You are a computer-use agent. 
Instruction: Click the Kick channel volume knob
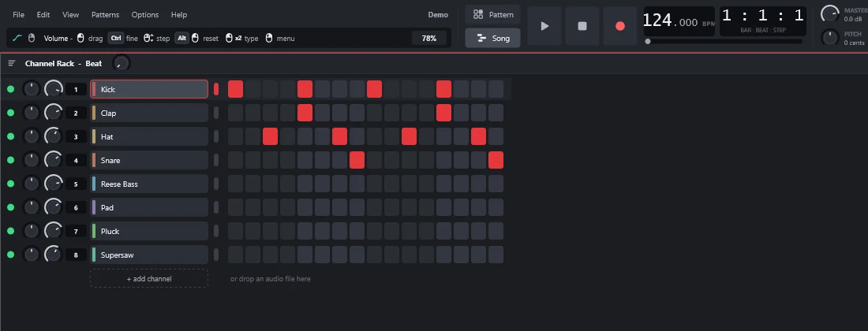coord(53,89)
